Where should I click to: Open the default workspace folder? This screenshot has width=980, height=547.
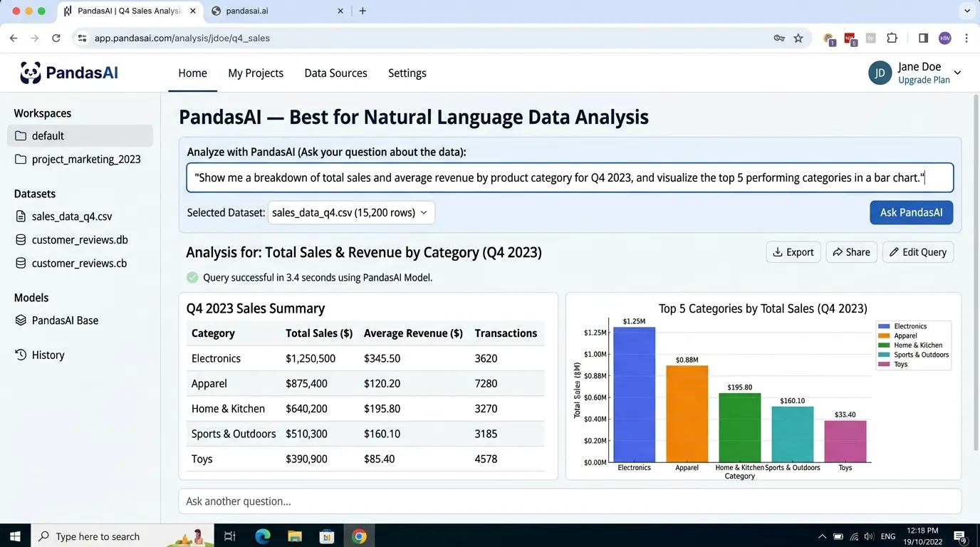click(80, 136)
